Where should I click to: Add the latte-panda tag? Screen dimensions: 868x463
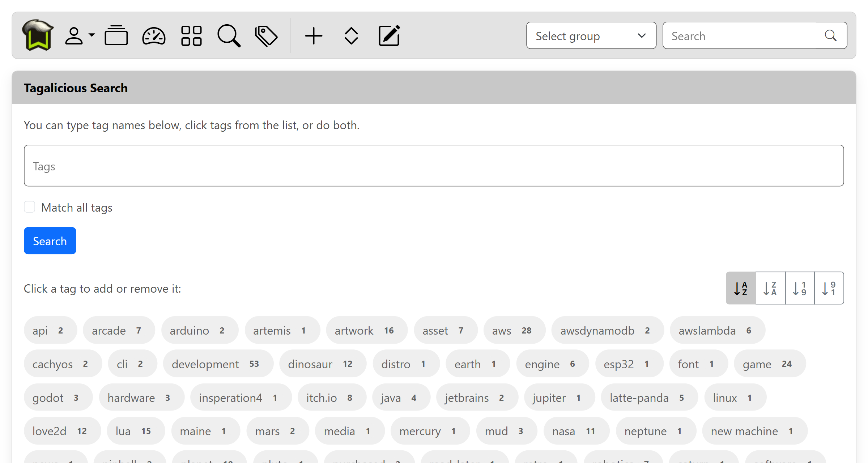(x=650, y=398)
